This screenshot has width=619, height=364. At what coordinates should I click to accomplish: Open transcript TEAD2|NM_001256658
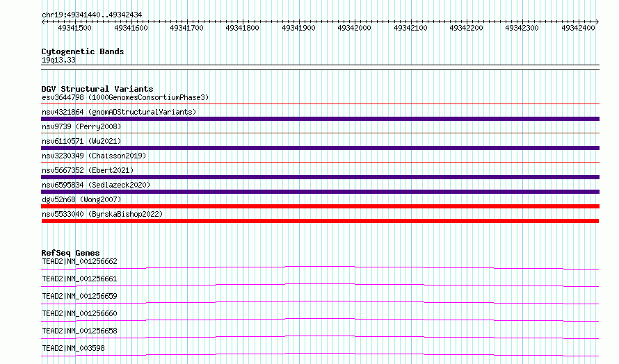click(79, 331)
